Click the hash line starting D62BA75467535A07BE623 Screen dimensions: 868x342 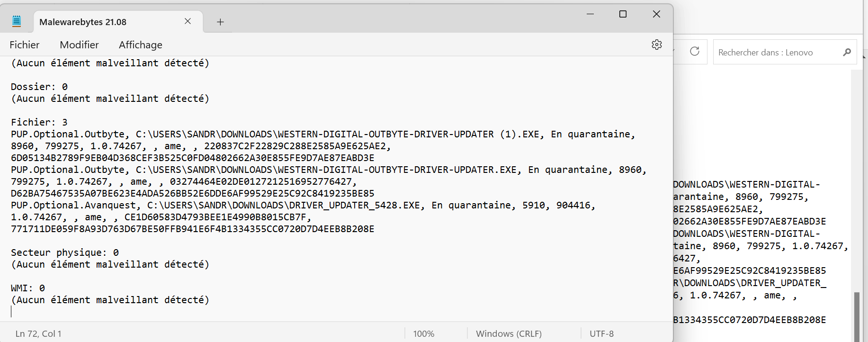click(193, 193)
